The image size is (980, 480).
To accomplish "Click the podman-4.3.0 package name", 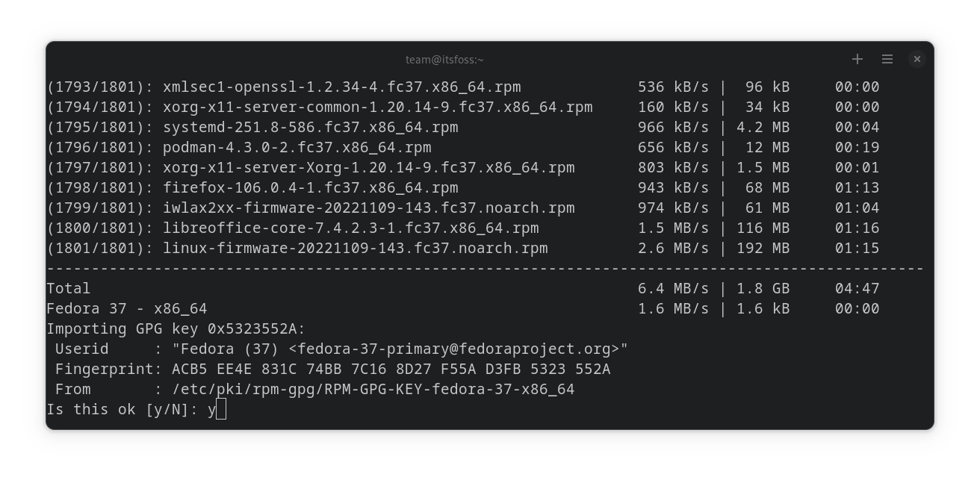I will [297, 147].
